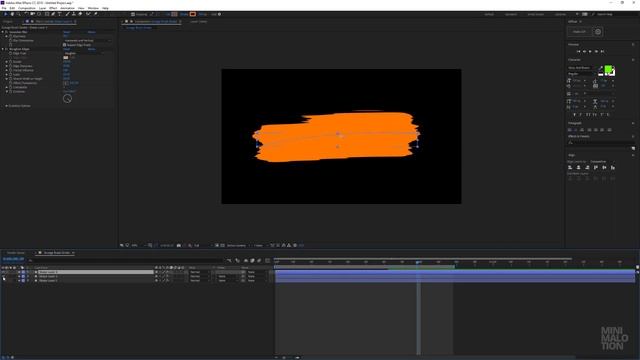Open the File menu
The height and width of the screenshot is (360, 640).
click(4, 8)
